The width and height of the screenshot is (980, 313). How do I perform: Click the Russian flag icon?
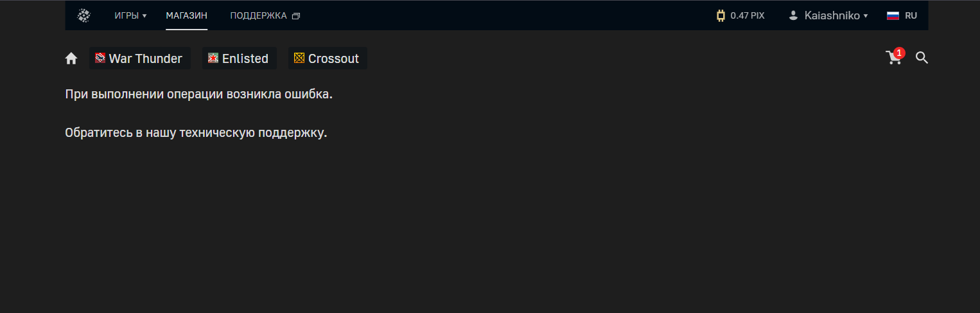(x=893, y=15)
